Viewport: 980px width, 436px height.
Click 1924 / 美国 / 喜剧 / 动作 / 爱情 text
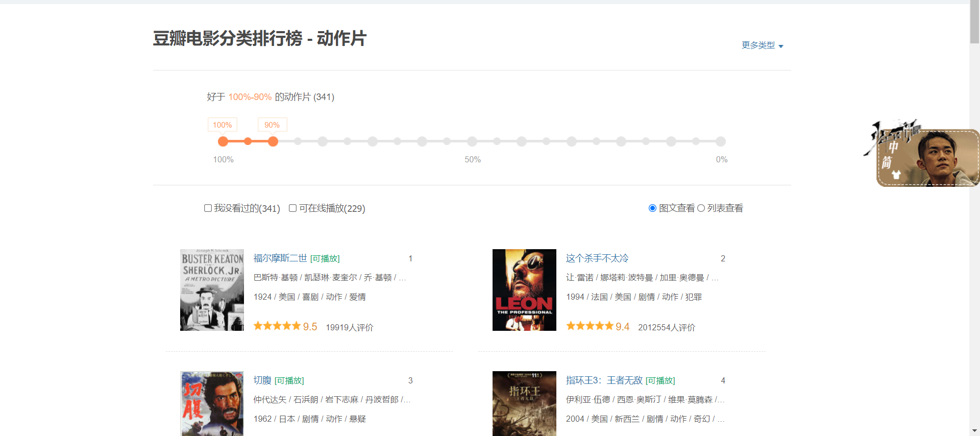[310, 297]
